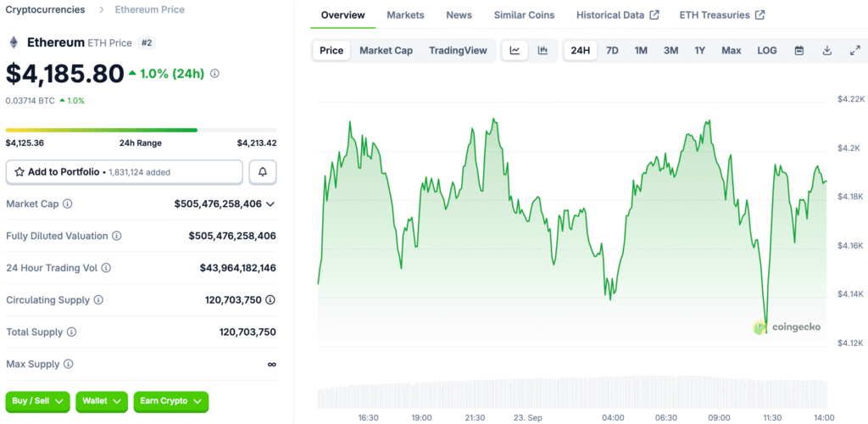Click the fullscreen expand chart icon
Image resolution: width=868 pixels, height=424 pixels.
coord(854,50)
